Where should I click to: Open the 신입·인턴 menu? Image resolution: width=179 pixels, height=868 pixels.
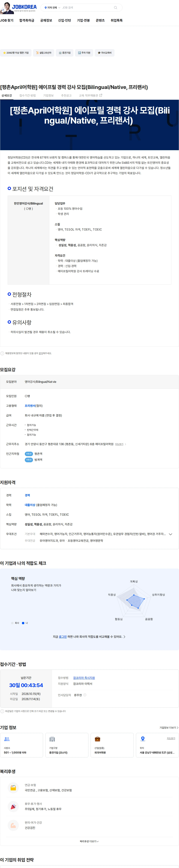tap(65, 20)
